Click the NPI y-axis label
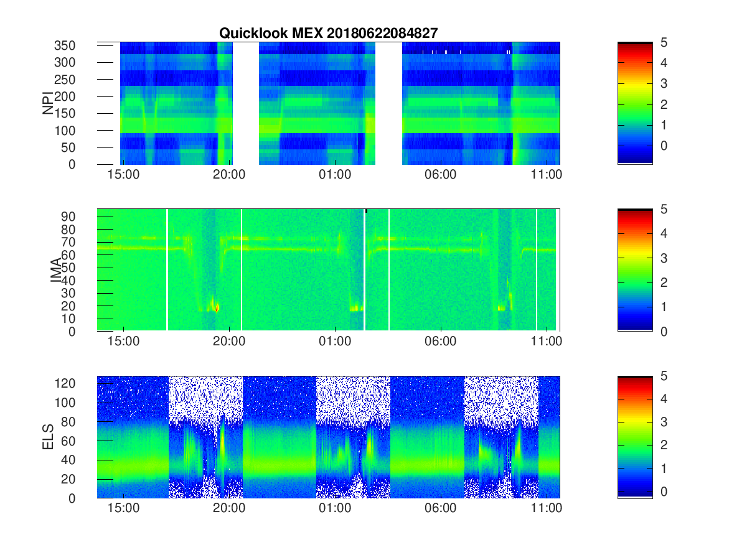Image resolution: width=747 pixels, height=560 pixels. click(x=49, y=103)
